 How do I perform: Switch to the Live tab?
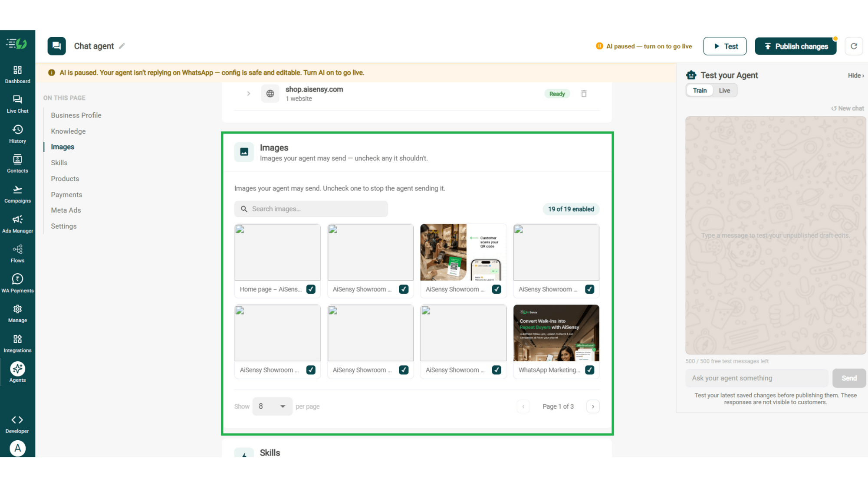click(x=724, y=90)
